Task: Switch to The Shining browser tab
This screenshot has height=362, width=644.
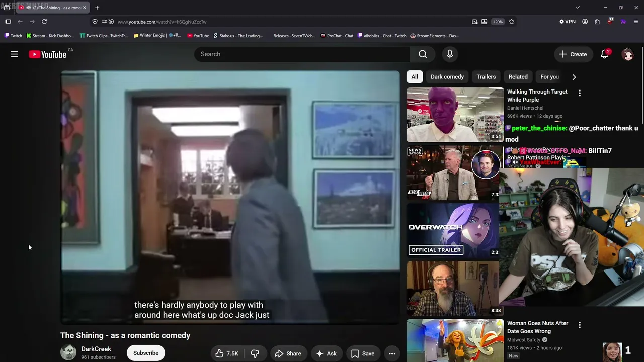Action: [x=53, y=8]
